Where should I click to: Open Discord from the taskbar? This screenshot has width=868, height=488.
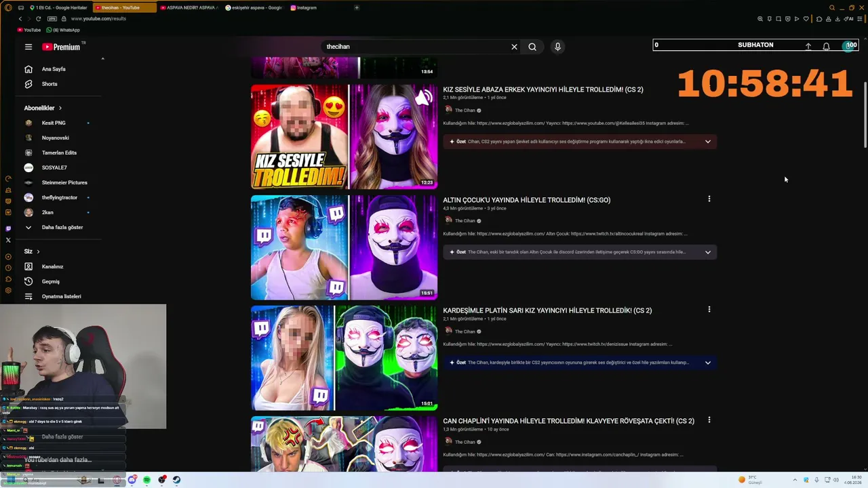click(x=132, y=480)
